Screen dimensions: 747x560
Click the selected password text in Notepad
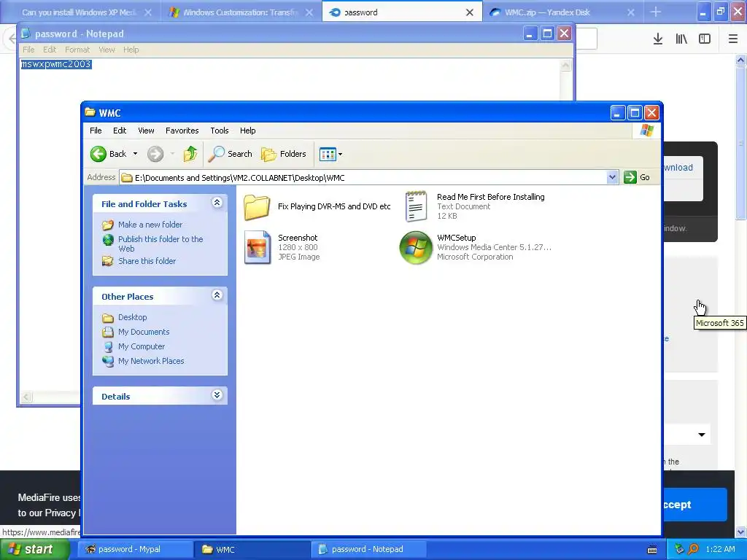pyautogui.click(x=55, y=64)
